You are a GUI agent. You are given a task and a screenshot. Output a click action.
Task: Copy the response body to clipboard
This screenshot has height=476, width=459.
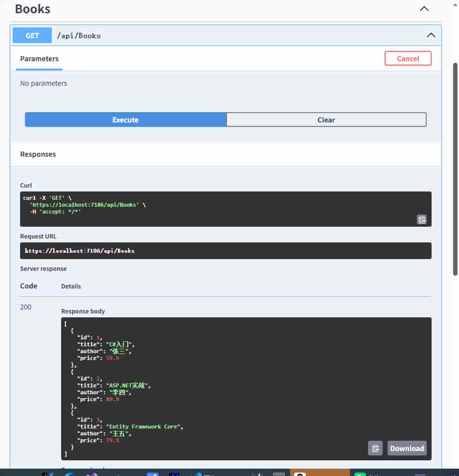(x=375, y=448)
